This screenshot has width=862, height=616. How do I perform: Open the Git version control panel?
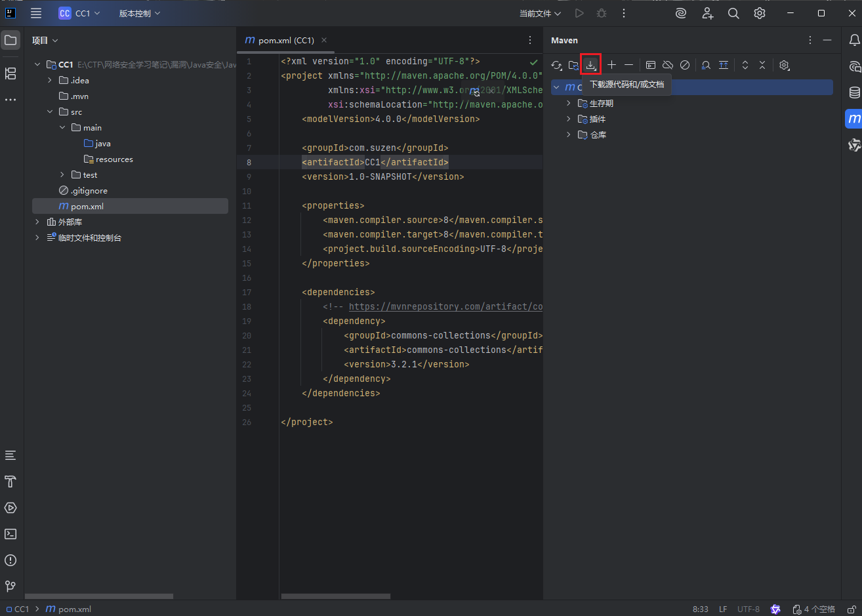[x=10, y=586]
